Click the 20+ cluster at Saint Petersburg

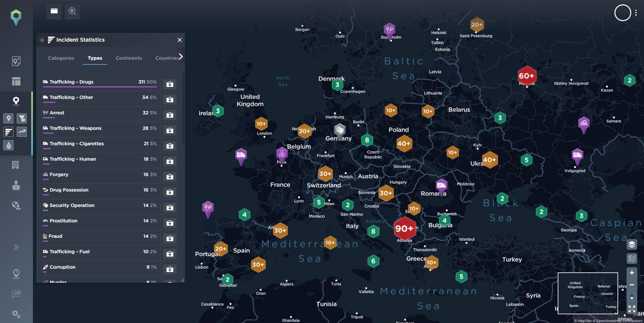click(477, 24)
